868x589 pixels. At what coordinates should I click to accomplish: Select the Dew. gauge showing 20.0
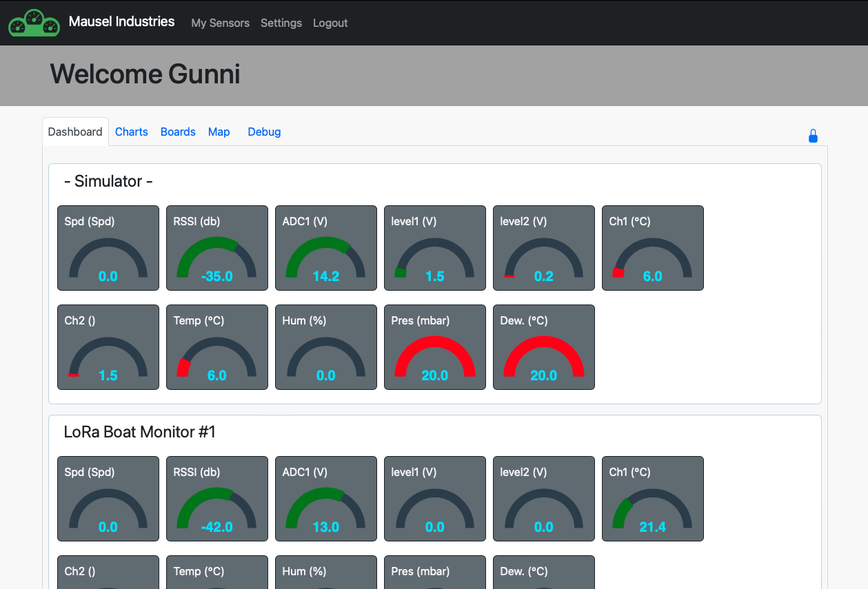(x=543, y=347)
